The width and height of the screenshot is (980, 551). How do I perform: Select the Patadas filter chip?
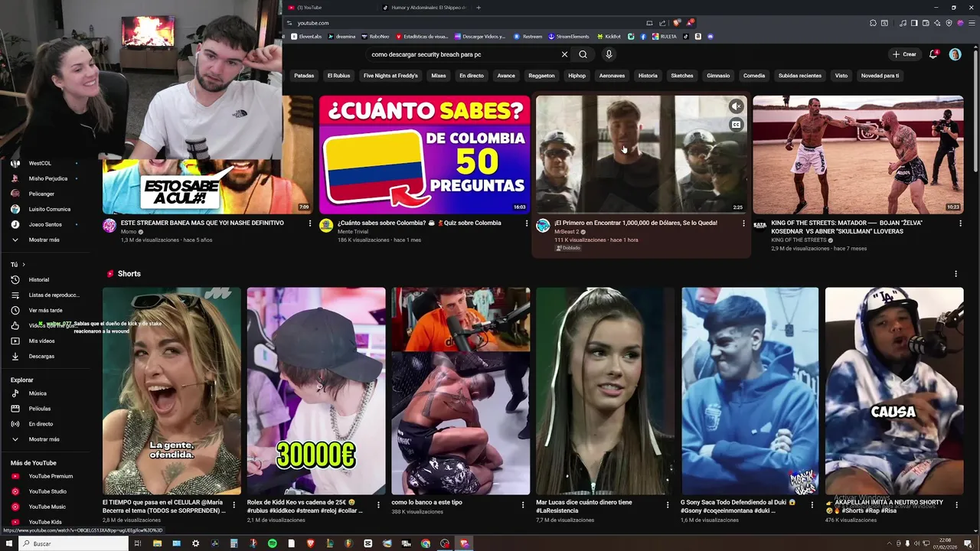coord(304,76)
